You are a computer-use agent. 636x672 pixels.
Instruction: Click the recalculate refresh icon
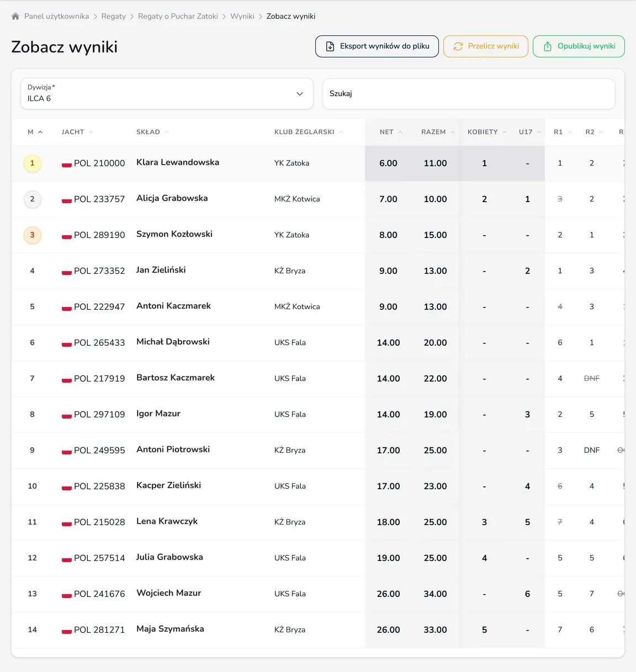pos(458,46)
